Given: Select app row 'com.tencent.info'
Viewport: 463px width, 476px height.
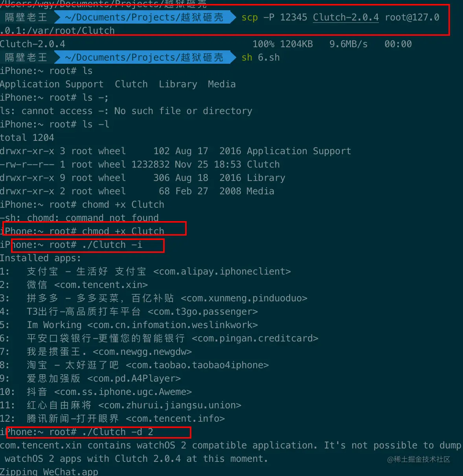Looking at the screenshot, I should pyautogui.click(x=112, y=419).
